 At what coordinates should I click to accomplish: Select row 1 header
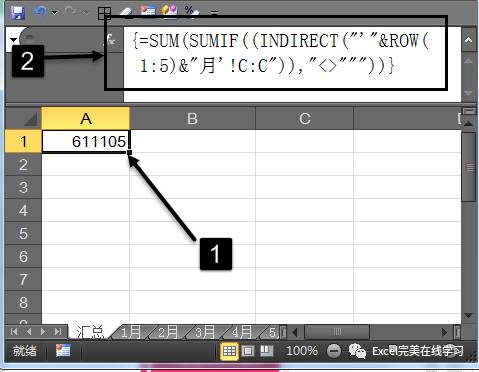[23, 141]
